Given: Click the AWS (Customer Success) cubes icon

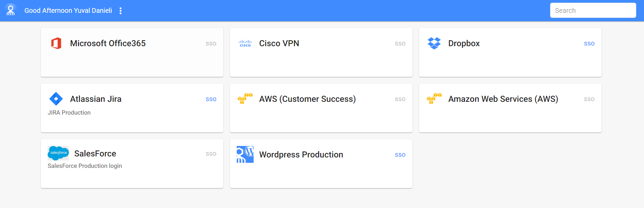Looking at the screenshot, I should coord(245,98).
